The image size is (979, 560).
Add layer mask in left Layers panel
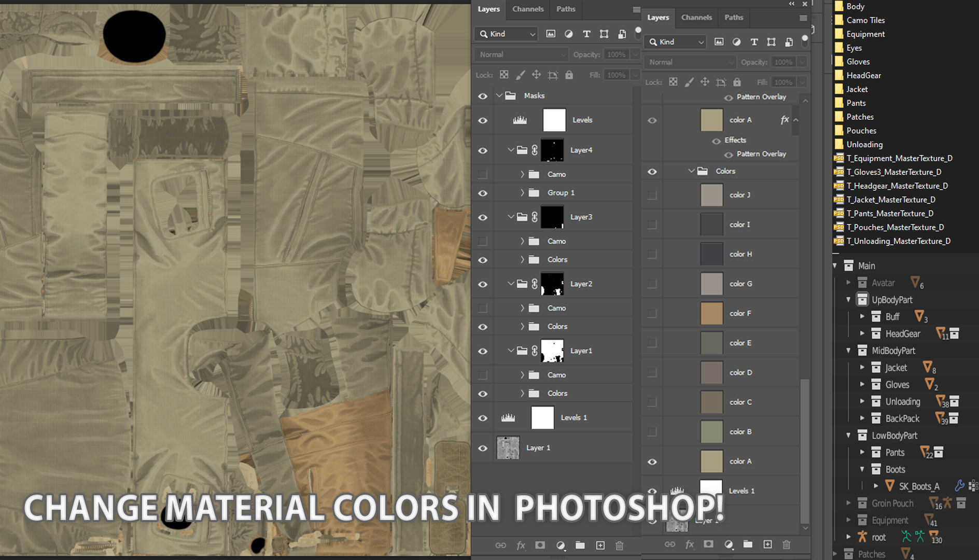click(540, 545)
